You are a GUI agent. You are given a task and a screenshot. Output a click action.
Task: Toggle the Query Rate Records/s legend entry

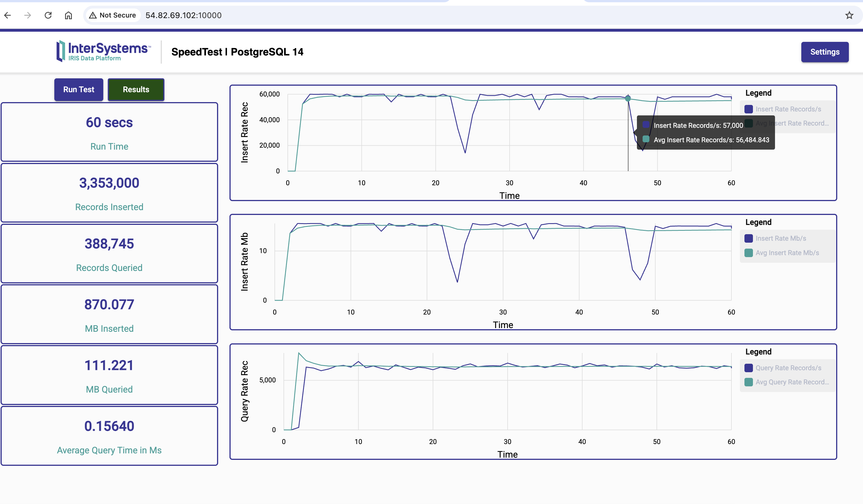click(788, 368)
